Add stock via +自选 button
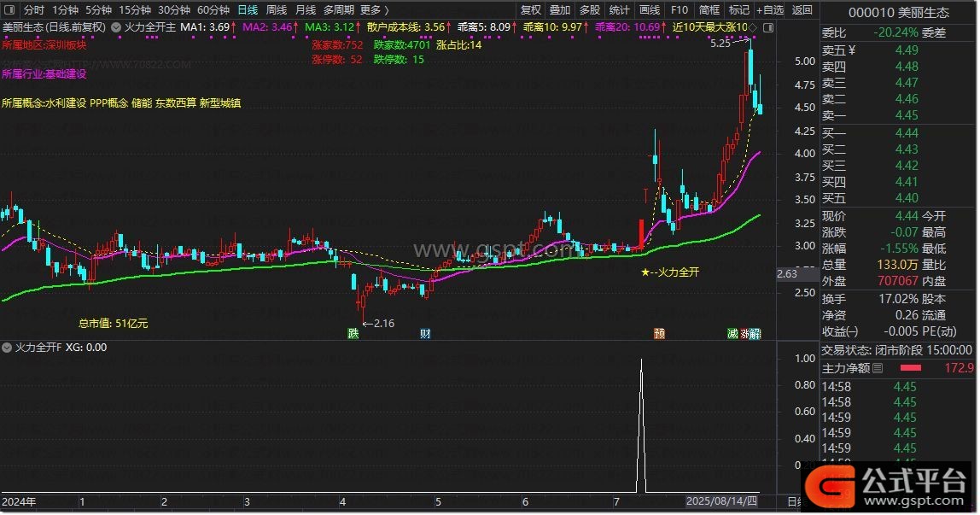 point(770,10)
